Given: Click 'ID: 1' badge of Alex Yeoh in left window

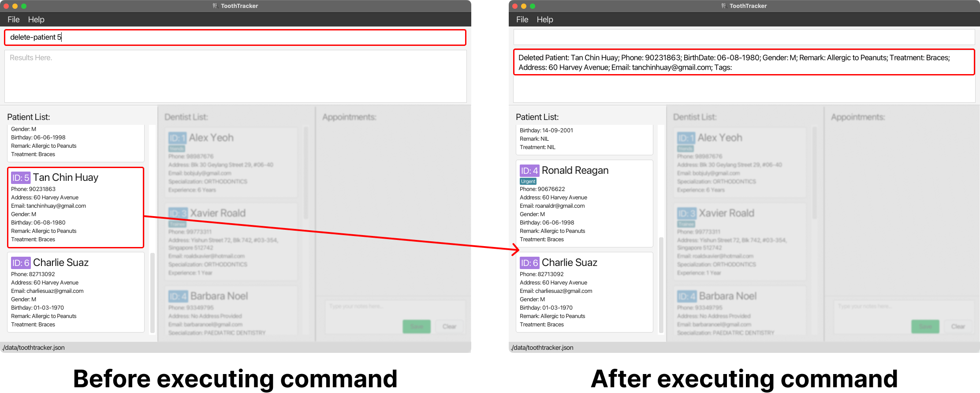Looking at the screenshot, I should (177, 138).
